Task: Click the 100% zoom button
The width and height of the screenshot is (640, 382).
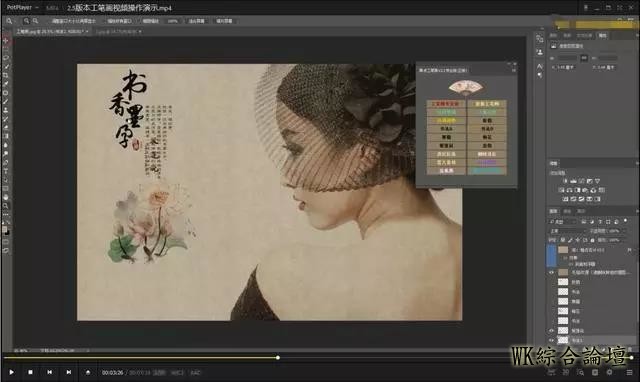Action: 173,21
